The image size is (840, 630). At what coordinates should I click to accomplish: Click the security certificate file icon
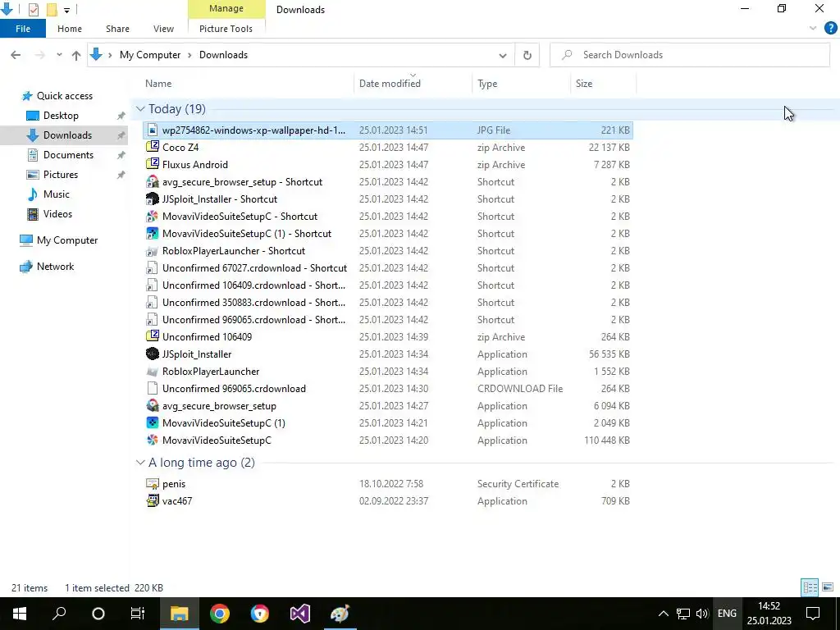click(x=153, y=483)
